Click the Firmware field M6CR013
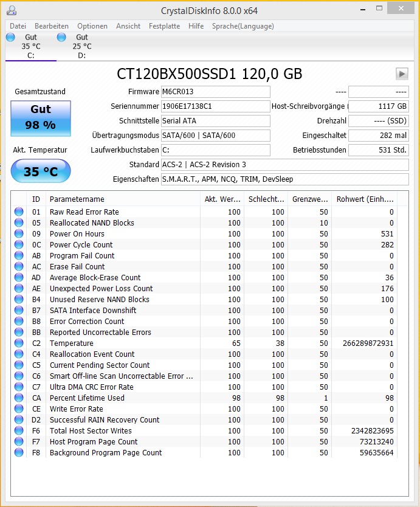The width and height of the screenshot is (420, 507). tap(216, 92)
